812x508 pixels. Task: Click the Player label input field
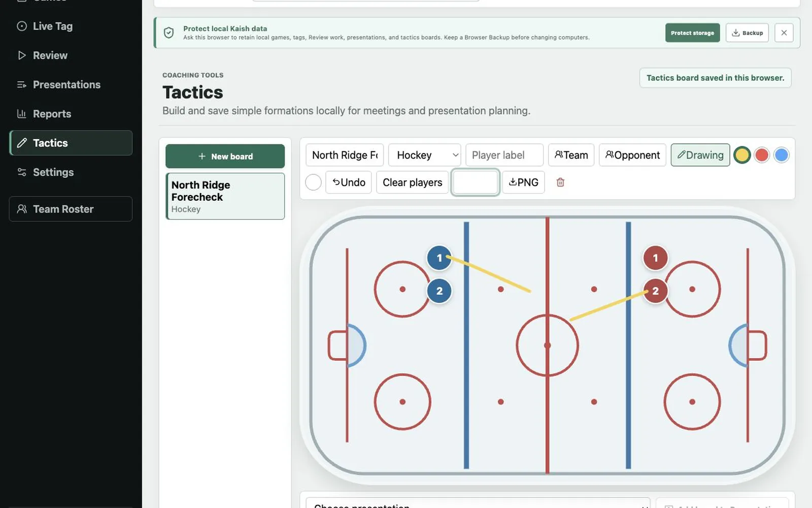(x=504, y=155)
